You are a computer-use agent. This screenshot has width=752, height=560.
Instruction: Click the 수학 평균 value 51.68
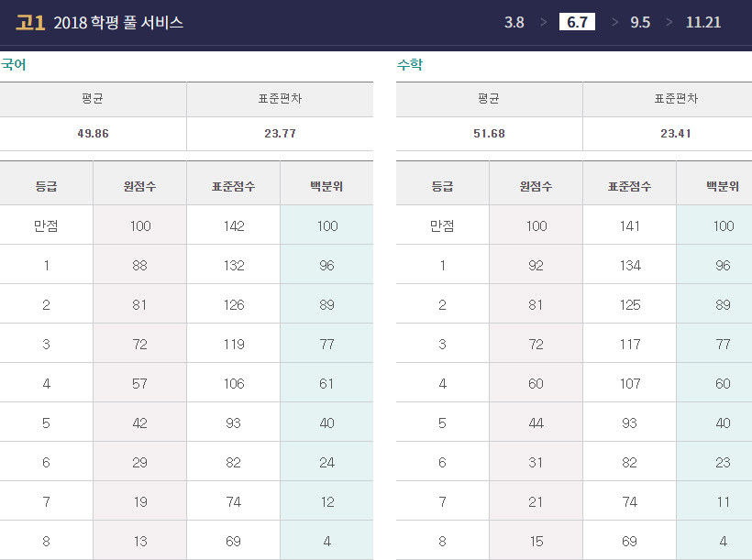(x=489, y=134)
